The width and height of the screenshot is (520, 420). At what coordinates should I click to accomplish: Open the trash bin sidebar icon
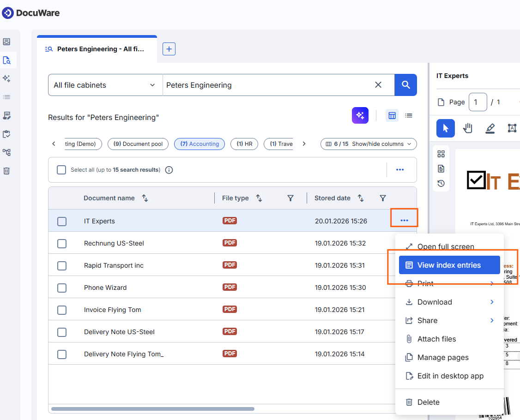pos(6,171)
